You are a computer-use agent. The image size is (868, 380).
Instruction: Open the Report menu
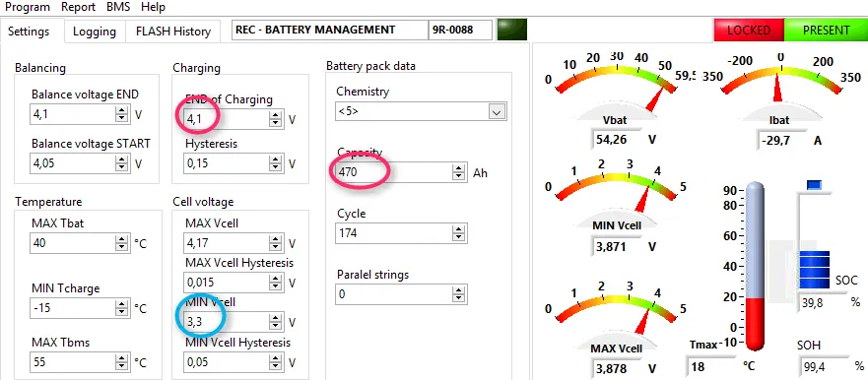pyautogui.click(x=78, y=7)
